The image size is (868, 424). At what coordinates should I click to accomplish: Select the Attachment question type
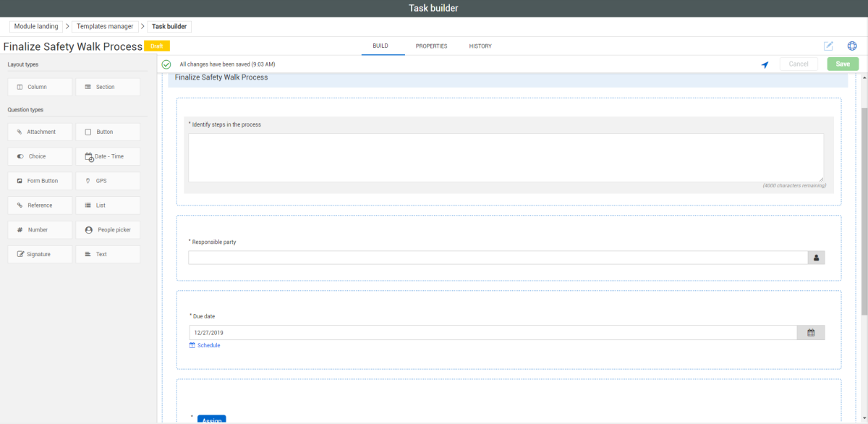coord(41,132)
